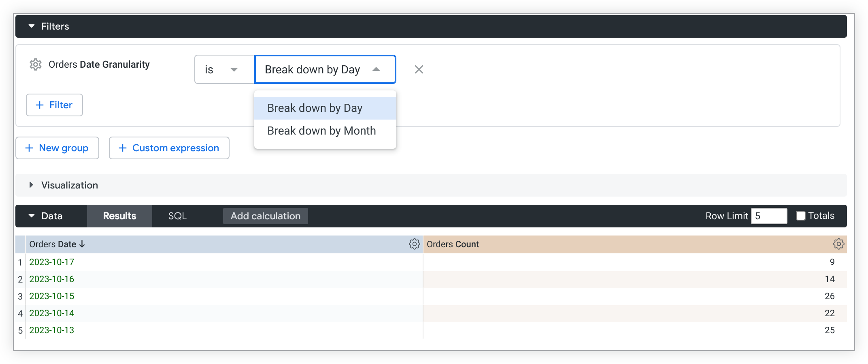Collapse the Filters section
Screen dimensions: 868x364
[32, 26]
